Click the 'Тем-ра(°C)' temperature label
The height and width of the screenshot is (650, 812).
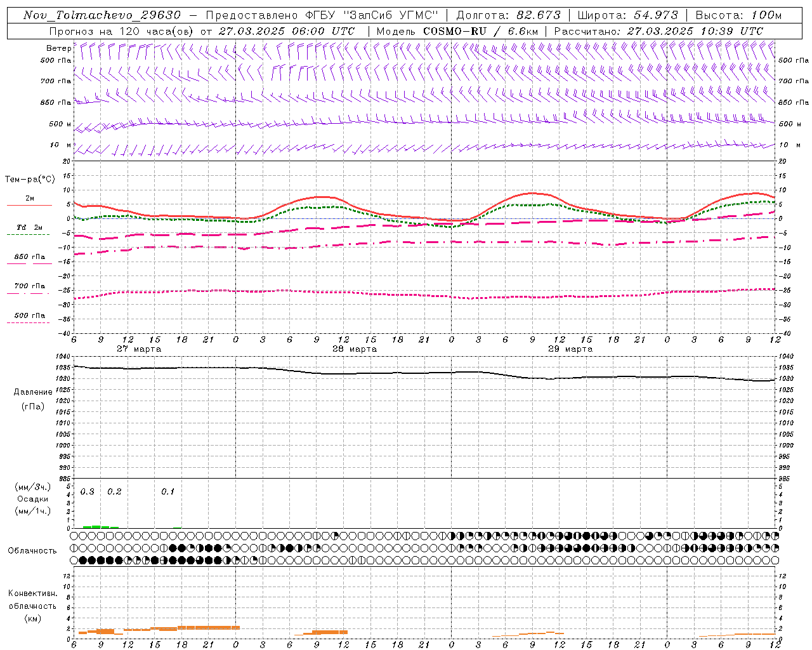30,180
